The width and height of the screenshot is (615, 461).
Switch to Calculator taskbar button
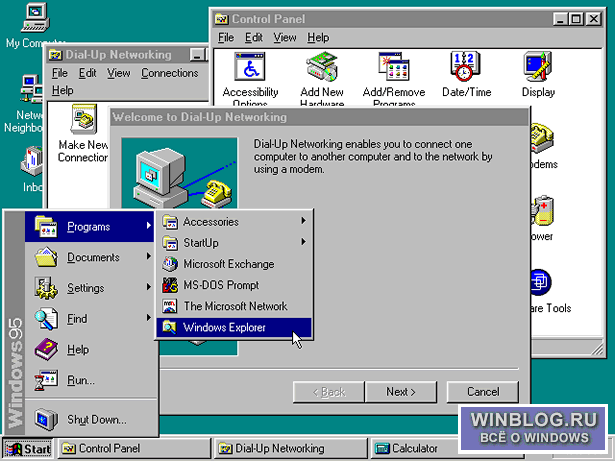tap(416, 448)
